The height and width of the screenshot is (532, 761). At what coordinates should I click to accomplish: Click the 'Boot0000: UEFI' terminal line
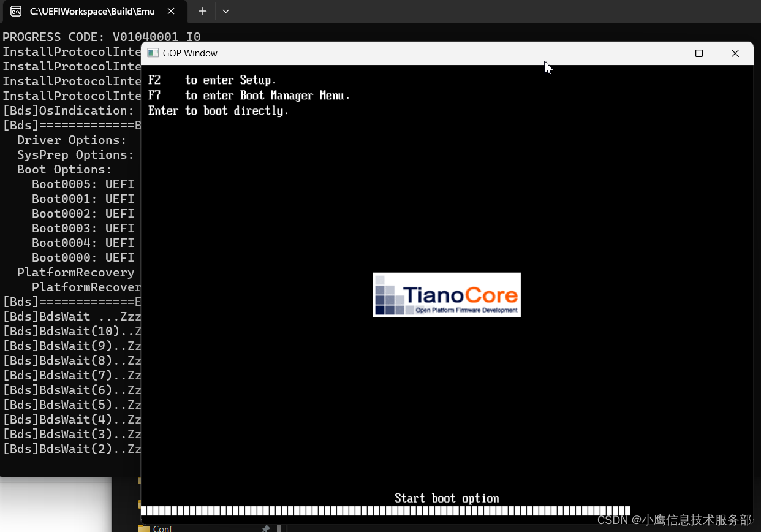click(x=83, y=257)
